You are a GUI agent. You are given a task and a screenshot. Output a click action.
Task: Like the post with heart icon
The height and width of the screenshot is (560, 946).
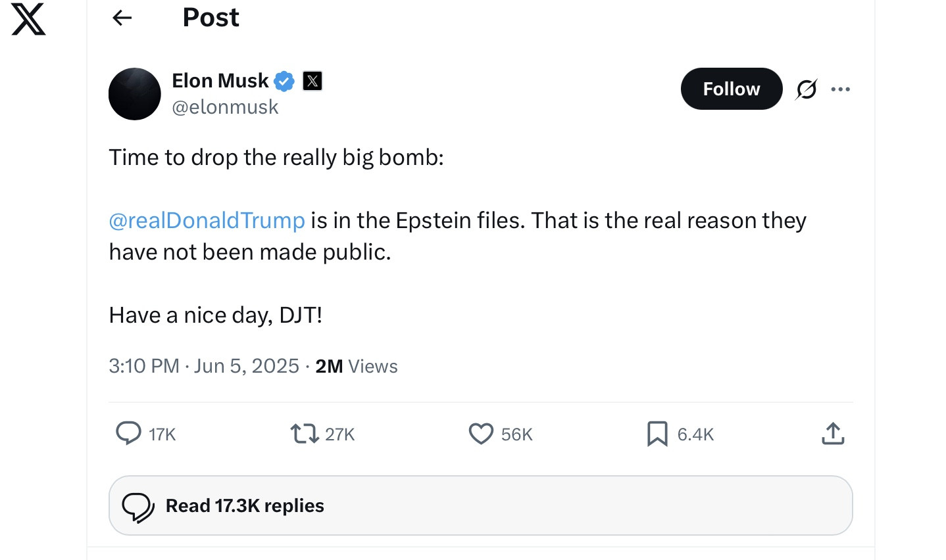pos(481,434)
